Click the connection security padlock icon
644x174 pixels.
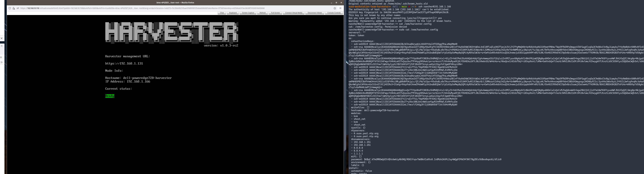14,8
